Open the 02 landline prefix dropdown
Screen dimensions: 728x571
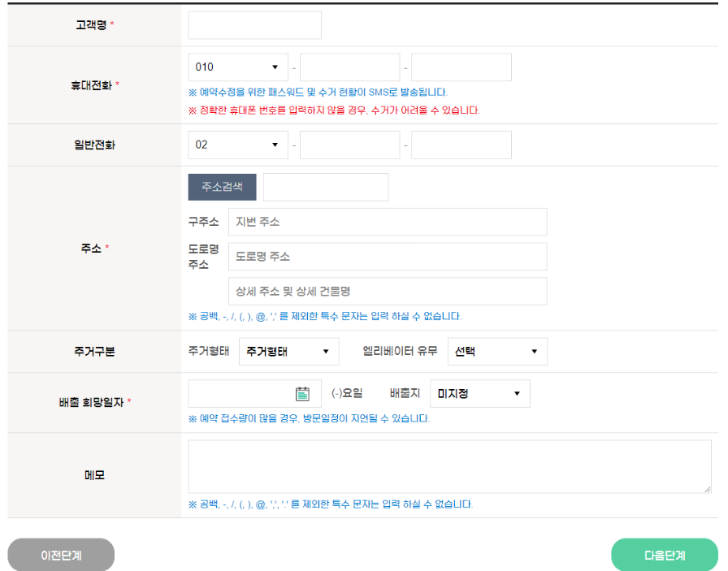coord(237,145)
